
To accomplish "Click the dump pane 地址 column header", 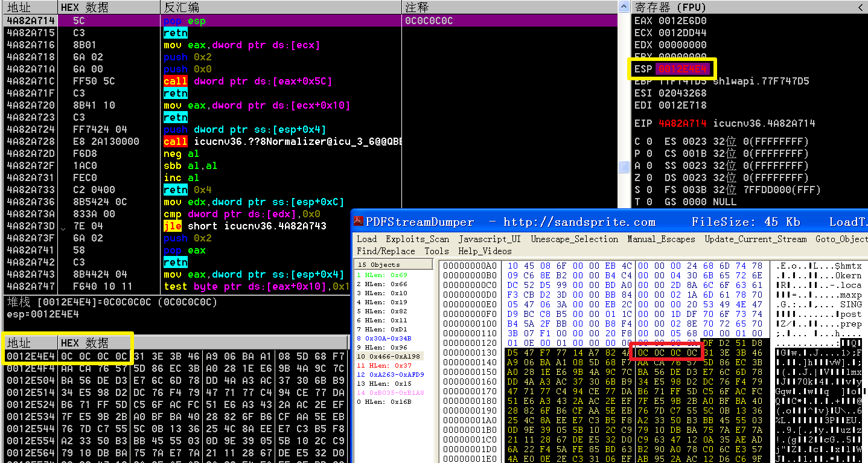I will [30, 343].
